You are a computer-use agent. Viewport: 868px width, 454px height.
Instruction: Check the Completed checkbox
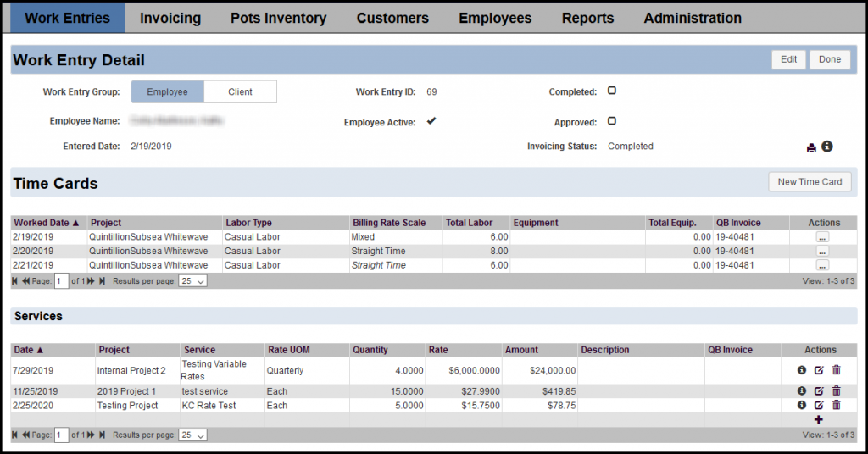(612, 91)
